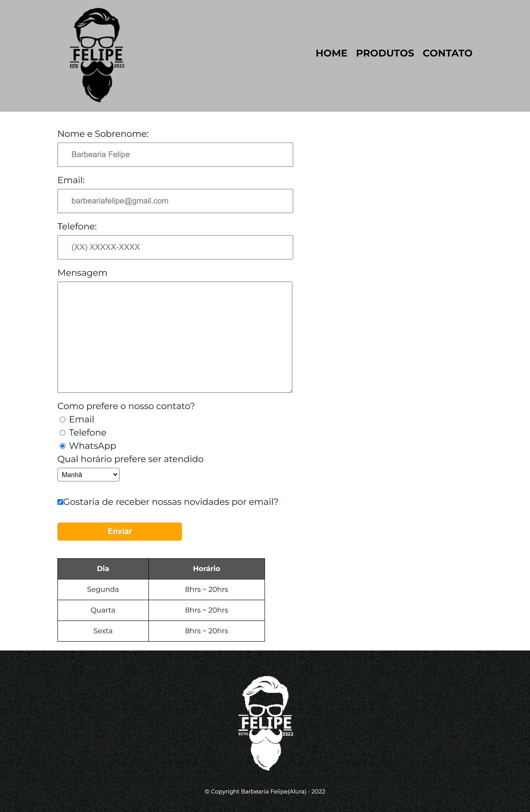Click the Segunda row in the hours table

(x=103, y=589)
